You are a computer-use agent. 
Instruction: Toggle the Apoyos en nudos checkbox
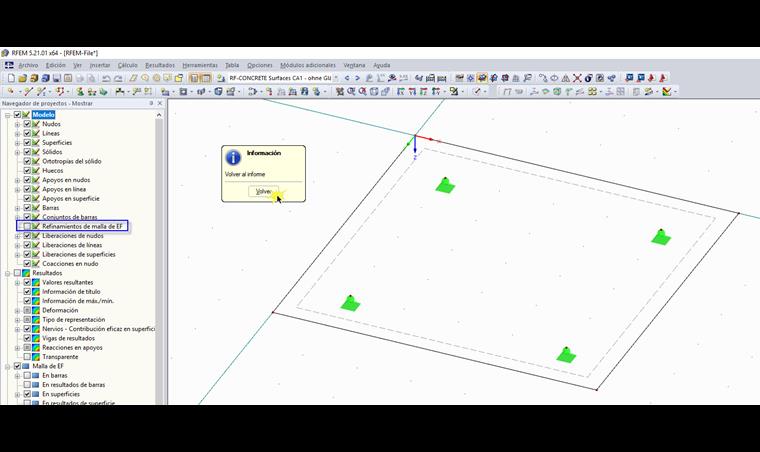[27, 180]
